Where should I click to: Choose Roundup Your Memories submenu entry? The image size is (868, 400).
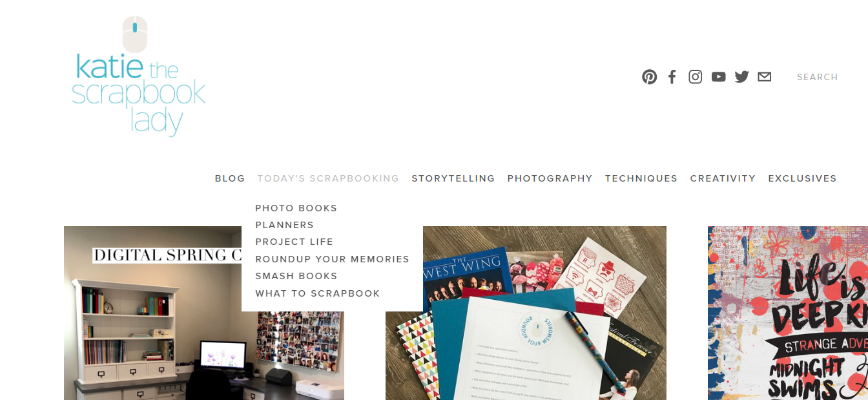point(333,259)
